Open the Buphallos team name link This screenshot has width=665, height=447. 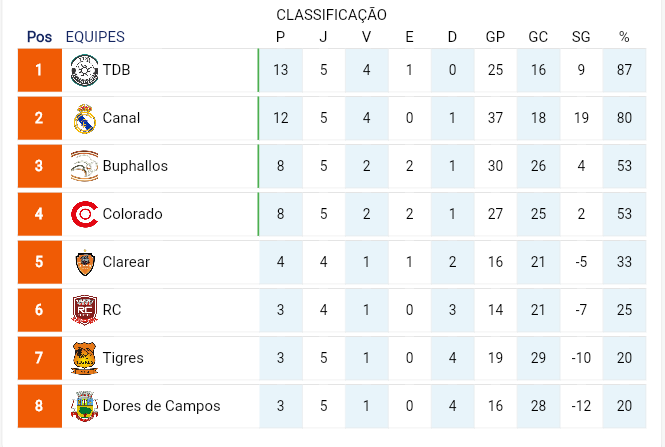135,166
